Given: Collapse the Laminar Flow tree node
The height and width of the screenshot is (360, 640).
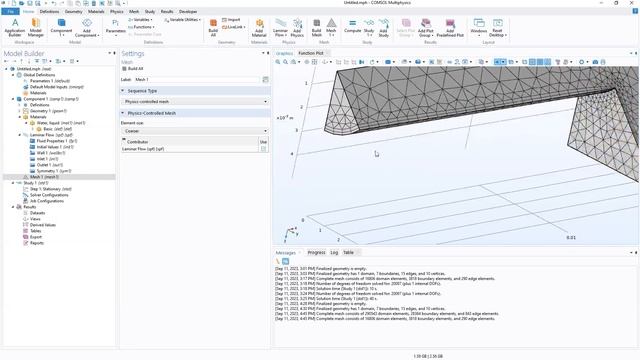Looking at the screenshot, I should (20, 135).
